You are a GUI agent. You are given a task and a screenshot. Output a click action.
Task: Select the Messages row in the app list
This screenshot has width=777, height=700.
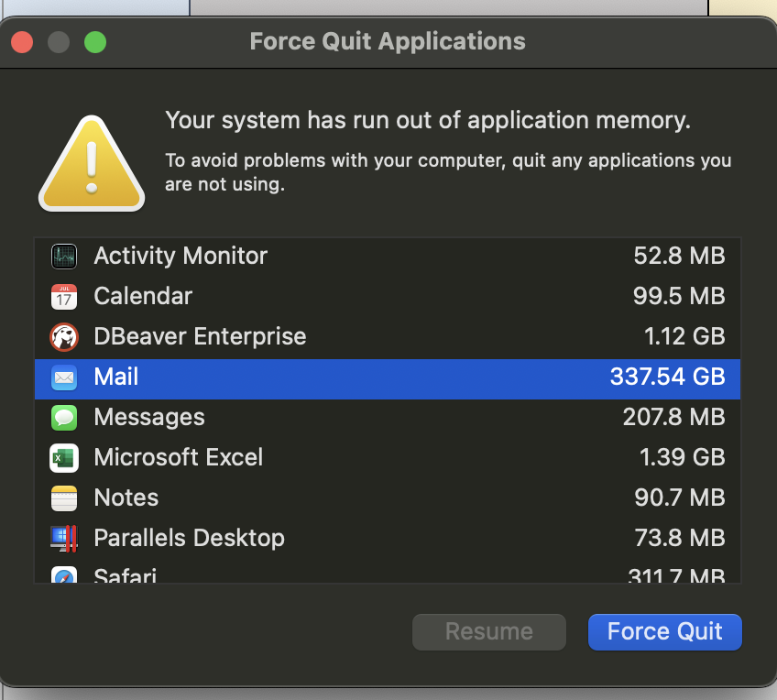(367, 417)
